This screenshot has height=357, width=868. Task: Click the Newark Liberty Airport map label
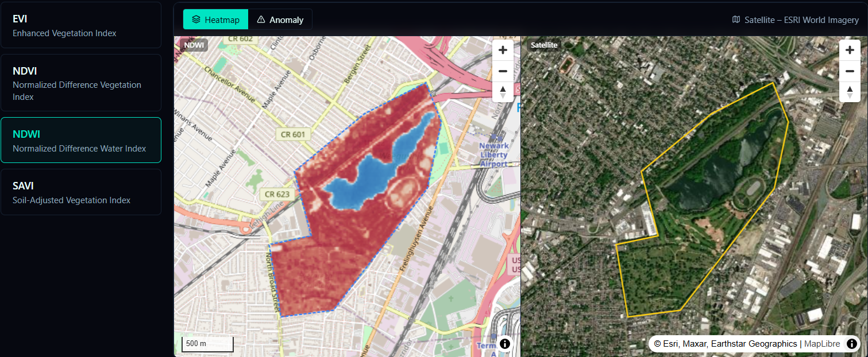(493, 155)
